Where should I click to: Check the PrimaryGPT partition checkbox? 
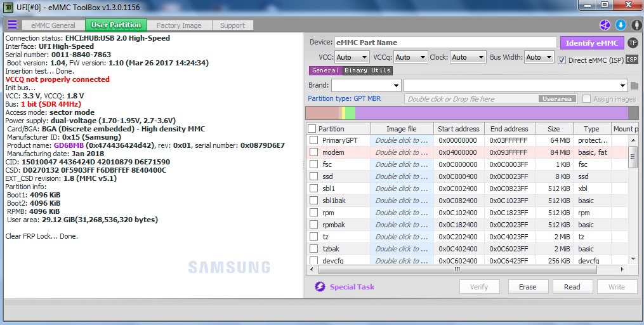tap(314, 140)
